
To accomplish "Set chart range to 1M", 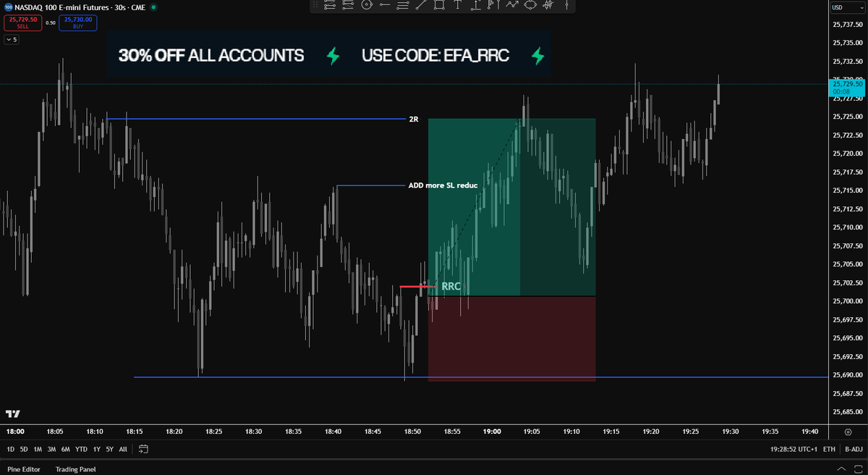I will 38,449.
